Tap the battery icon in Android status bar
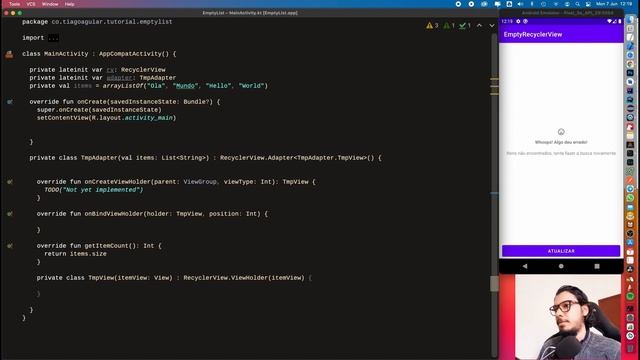The width and height of the screenshot is (640, 360). [620, 21]
